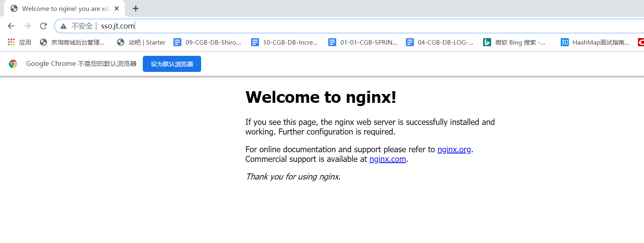The width and height of the screenshot is (644, 243).
Task: Click the document icon of 04-CGB-DB-LOG bookmark
Action: pos(410,42)
